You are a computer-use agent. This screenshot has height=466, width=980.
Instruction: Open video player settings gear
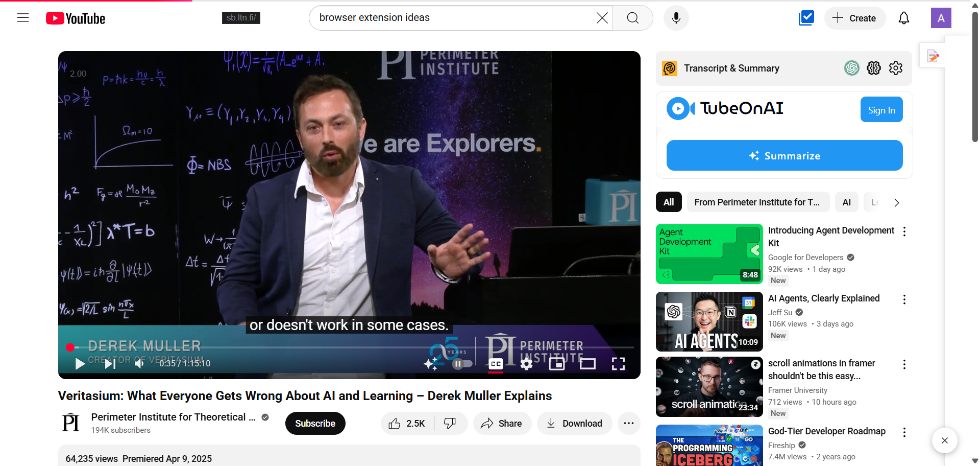coord(526,363)
